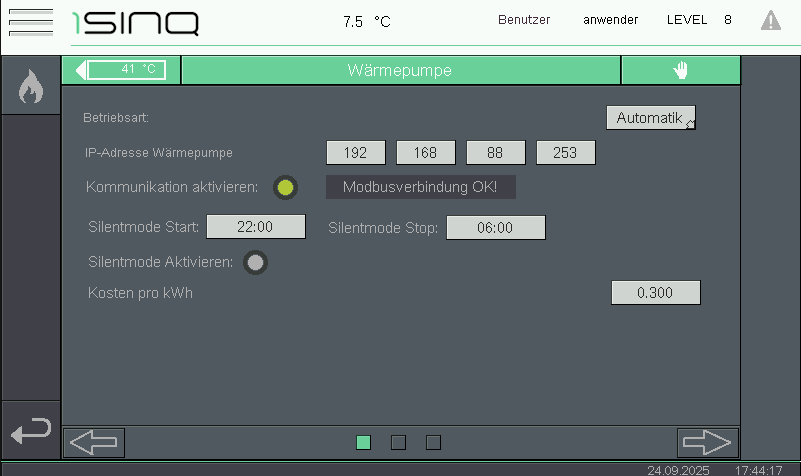The image size is (801, 476).
Task: Click the Modbusverbindung OK! status button
Action: pyautogui.click(x=420, y=187)
